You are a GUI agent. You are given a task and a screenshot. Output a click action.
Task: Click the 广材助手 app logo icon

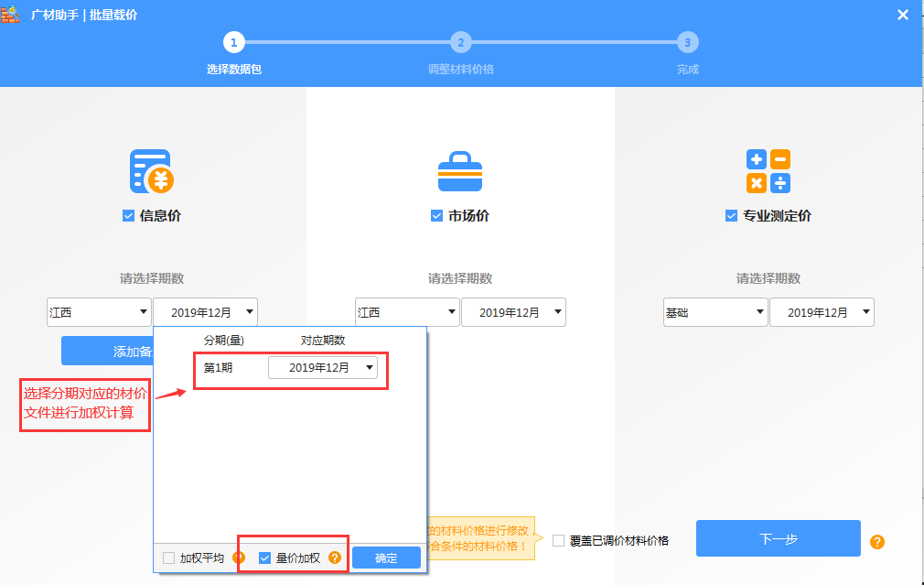pos(11,15)
